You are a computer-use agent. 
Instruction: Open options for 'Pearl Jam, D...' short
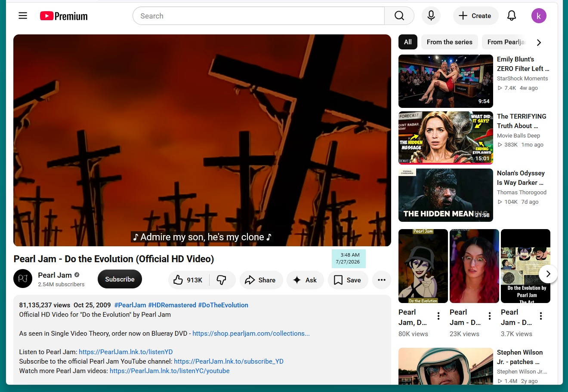[x=438, y=316]
